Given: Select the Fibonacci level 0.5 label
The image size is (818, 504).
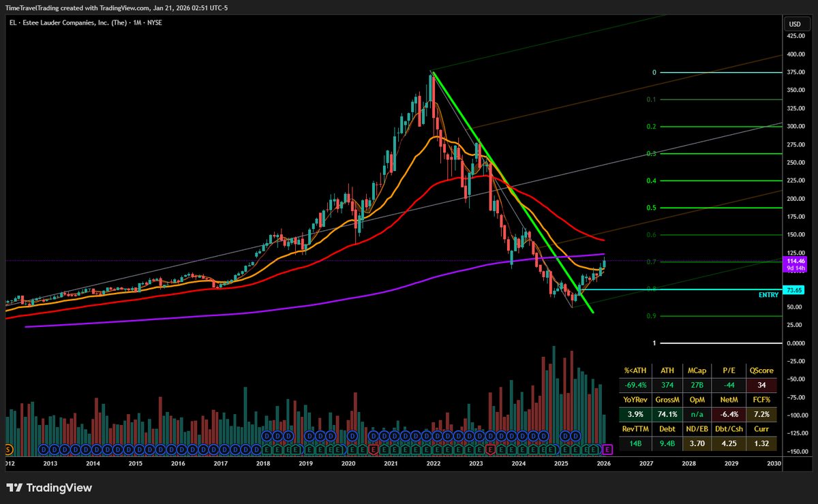Looking at the screenshot, I should [x=652, y=208].
